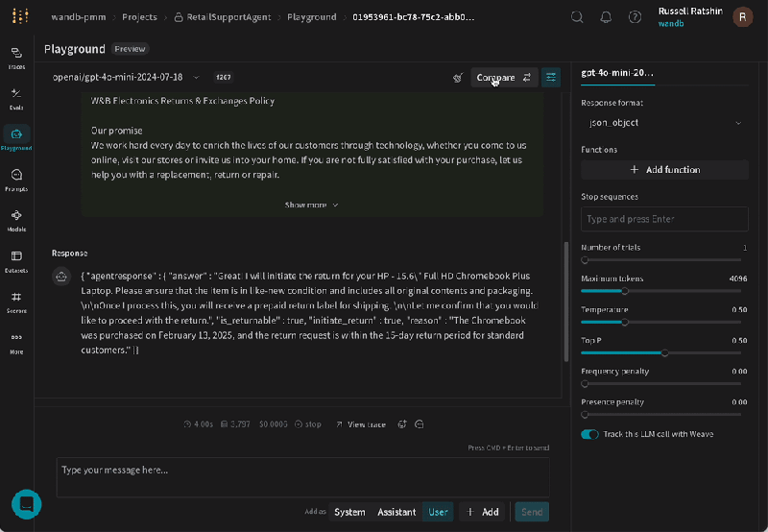This screenshot has width=768, height=532.
Task: Go to wandb-pmm breadcrumb
Action: (79, 17)
